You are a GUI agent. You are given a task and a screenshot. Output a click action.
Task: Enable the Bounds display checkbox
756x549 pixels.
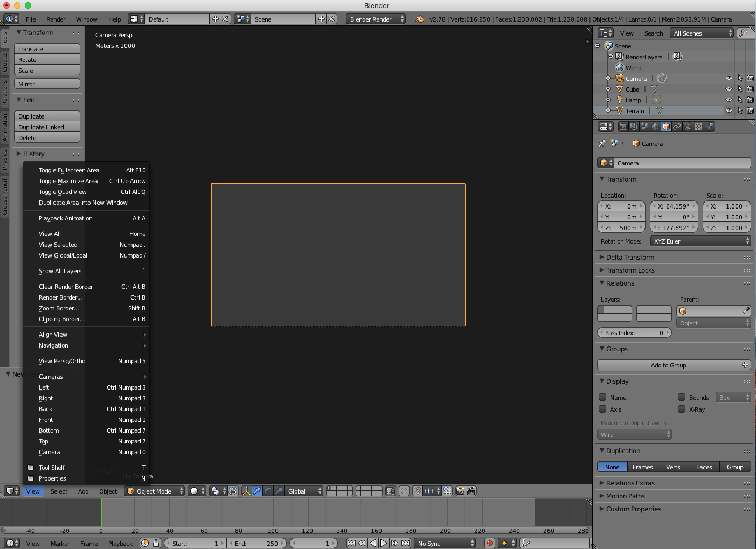[682, 397]
